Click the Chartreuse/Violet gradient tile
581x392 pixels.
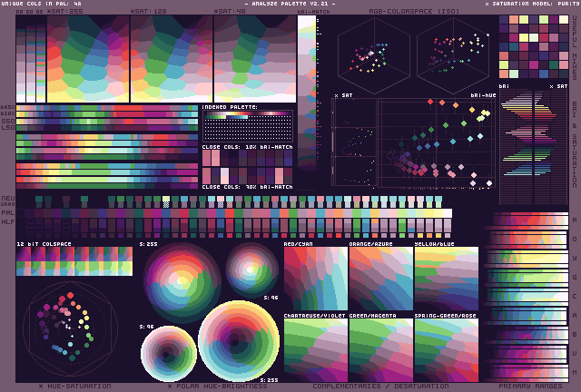315,349
